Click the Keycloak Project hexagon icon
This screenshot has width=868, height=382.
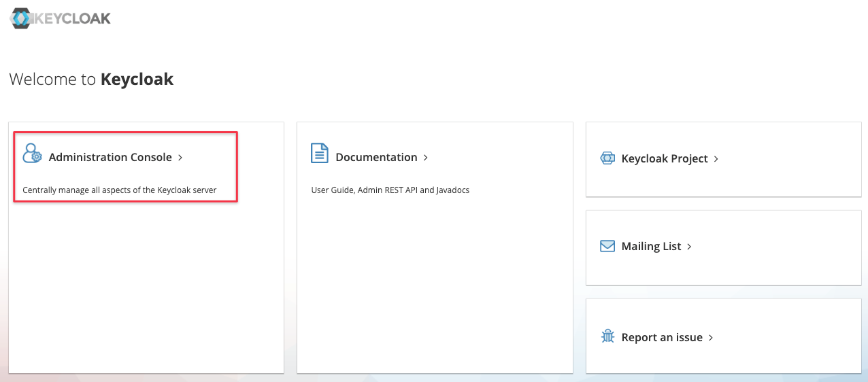607,158
